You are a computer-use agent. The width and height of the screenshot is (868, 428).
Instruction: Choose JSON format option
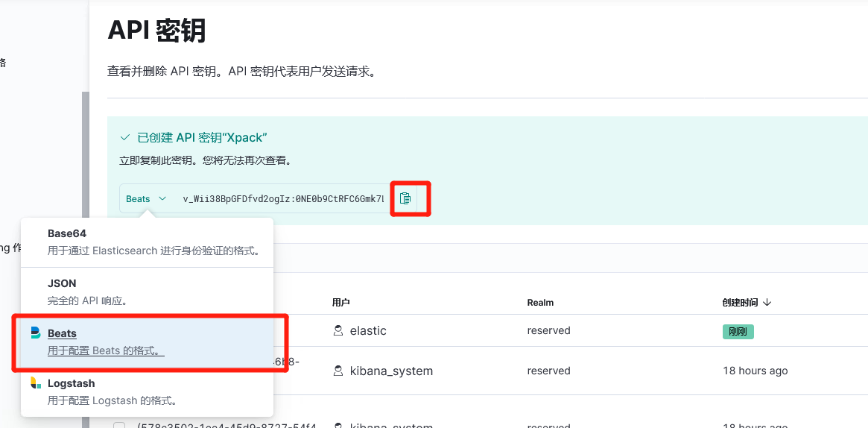[148, 292]
